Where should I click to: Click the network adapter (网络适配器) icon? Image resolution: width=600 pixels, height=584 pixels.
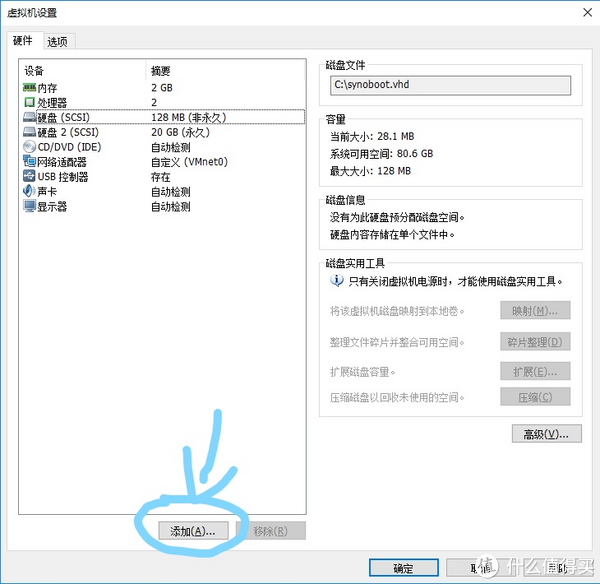(x=29, y=161)
